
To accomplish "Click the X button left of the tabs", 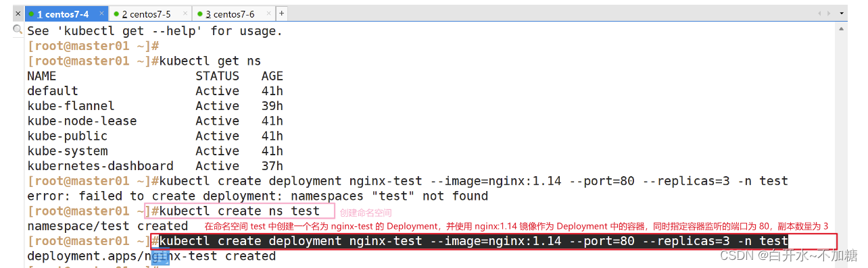I will coord(18,14).
